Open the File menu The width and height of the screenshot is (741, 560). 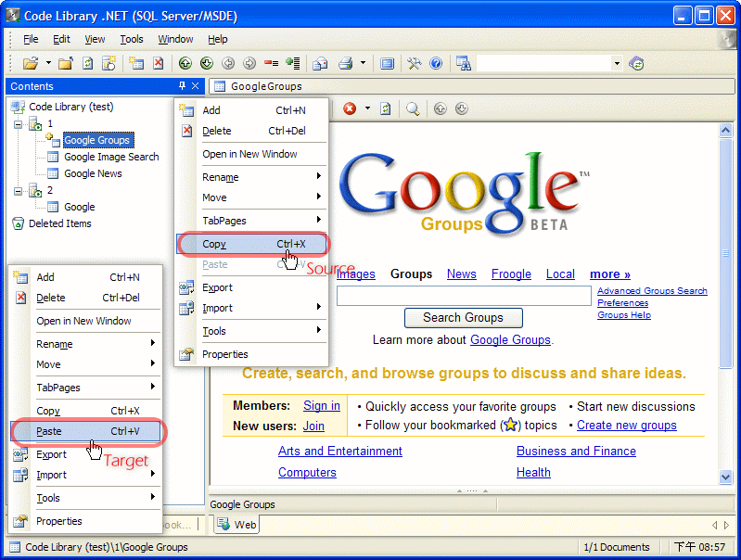31,39
